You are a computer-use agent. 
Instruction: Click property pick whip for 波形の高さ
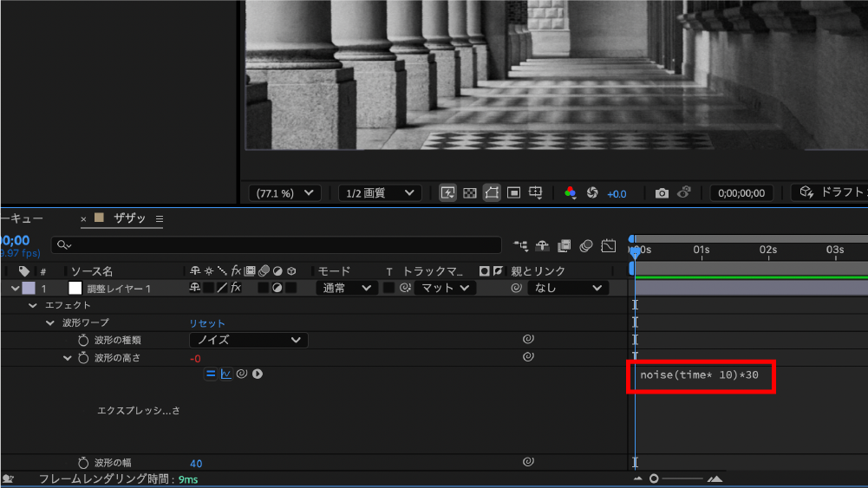point(528,357)
